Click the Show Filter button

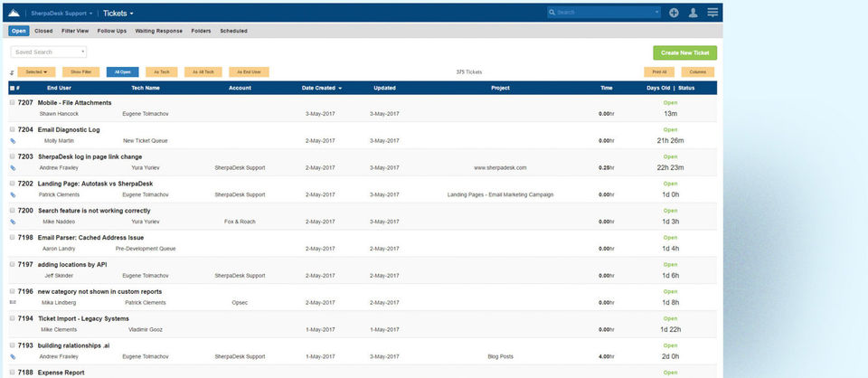[80, 72]
